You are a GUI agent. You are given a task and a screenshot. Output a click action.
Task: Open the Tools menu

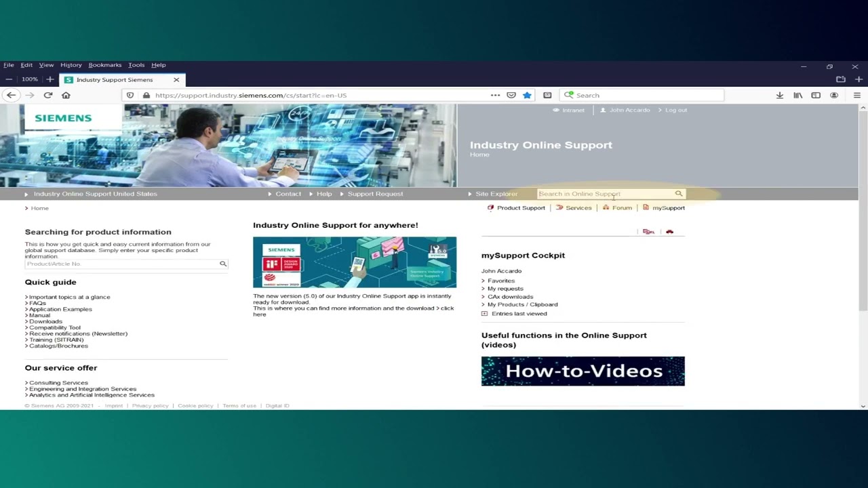click(136, 65)
